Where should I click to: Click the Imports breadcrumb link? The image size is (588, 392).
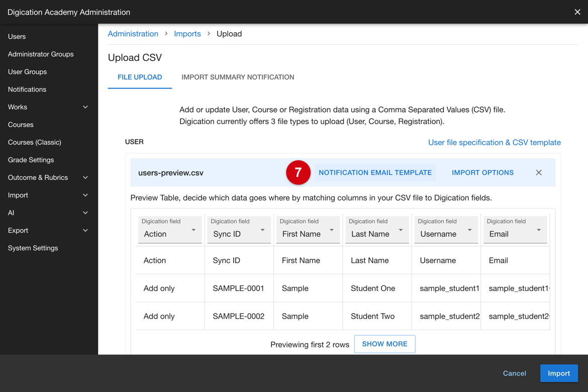[x=187, y=34]
